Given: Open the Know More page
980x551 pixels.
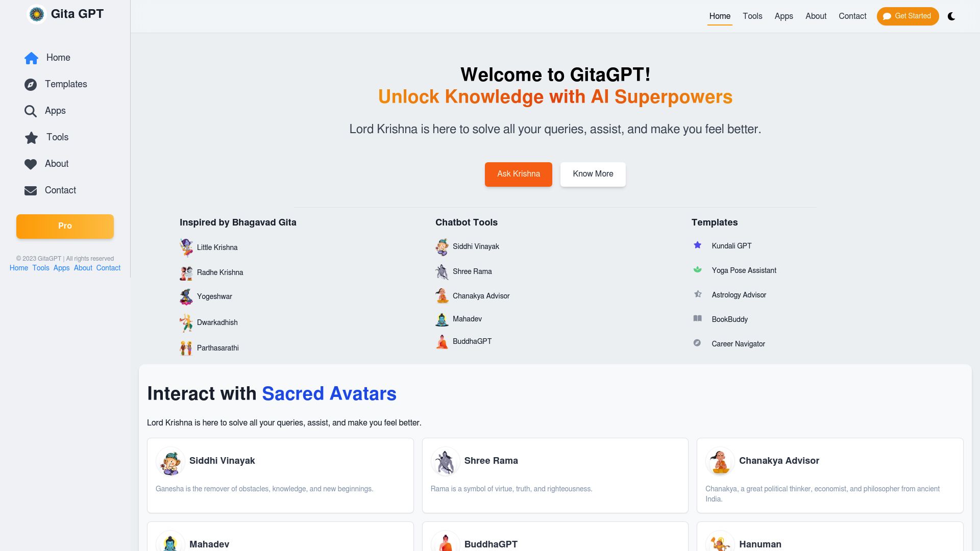Looking at the screenshot, I should click(592, 174).
